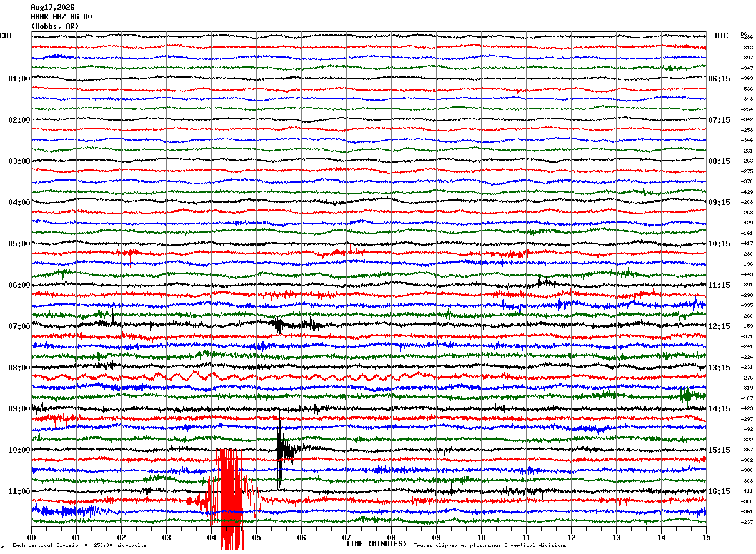Click the DC offset value "-370"
The image size is (756, 554).
(747, 182)
